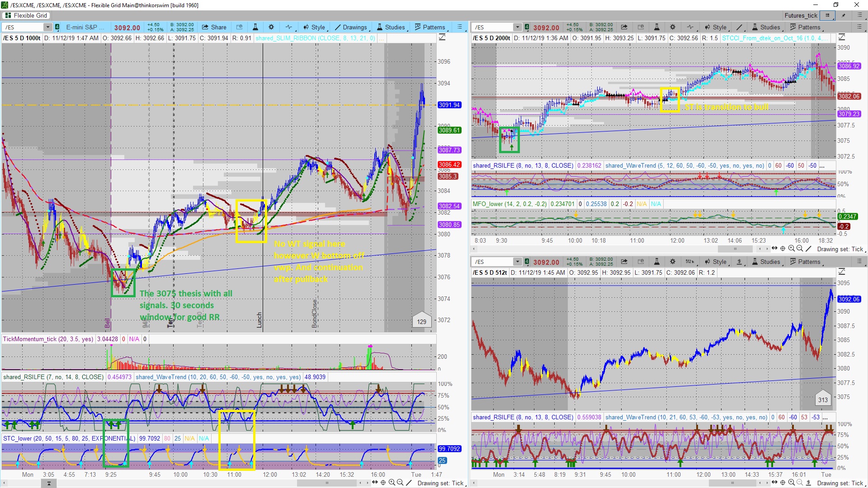Open Drawing set: Tick dropdown under left chart
Screen dimensions: 868x488
coord(443,483)
